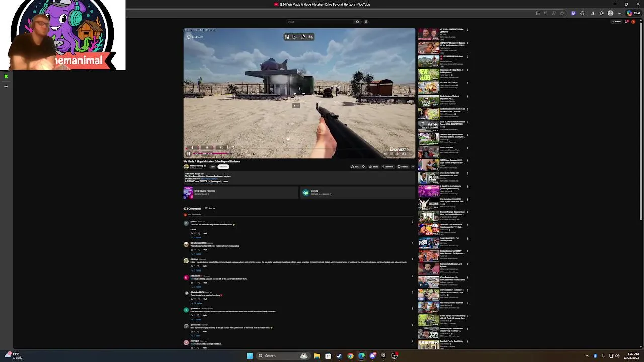This screenshot has width=644, height=362.
Task: Open the browser profile avatar
Action: 611,13
